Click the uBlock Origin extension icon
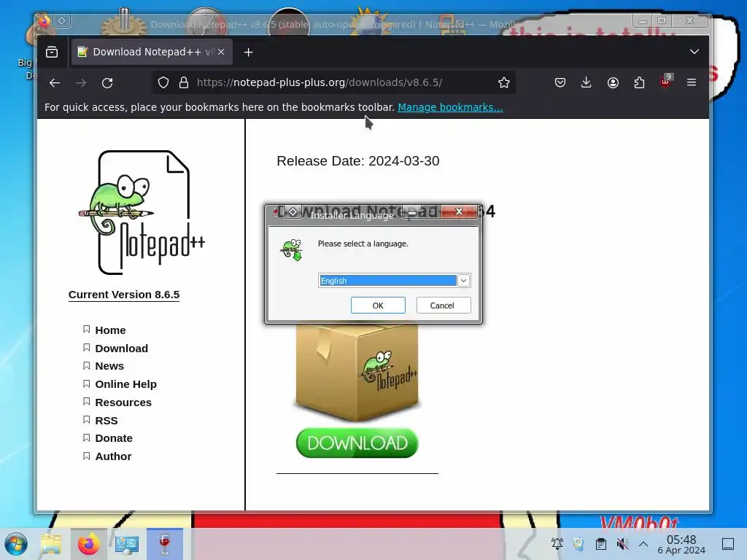The width and height of the screenshot is (747, 560). pyautogui.click(x=665, y=82)
